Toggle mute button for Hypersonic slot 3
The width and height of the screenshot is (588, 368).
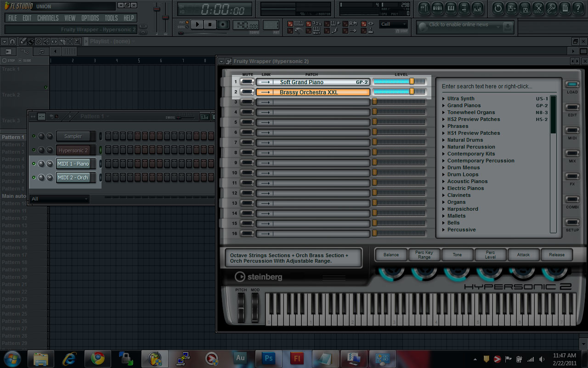(248, 102)
